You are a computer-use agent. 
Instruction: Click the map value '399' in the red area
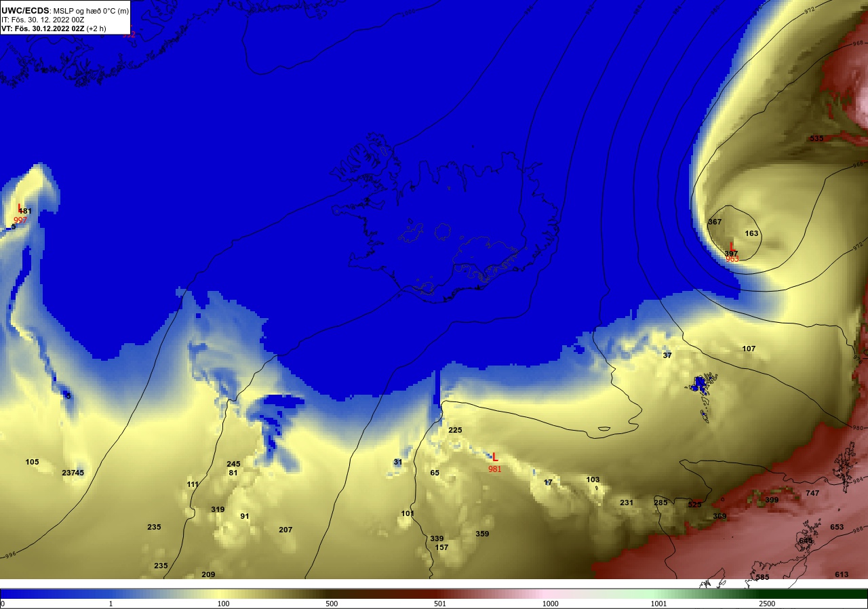click(772, 500)
